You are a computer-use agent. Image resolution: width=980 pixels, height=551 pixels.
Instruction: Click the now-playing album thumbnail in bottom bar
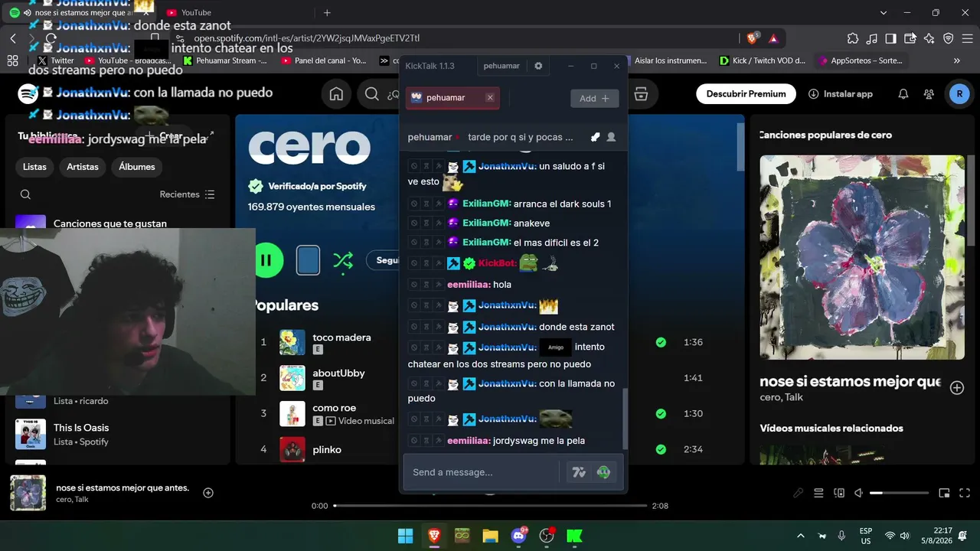[x=28, y=493]
